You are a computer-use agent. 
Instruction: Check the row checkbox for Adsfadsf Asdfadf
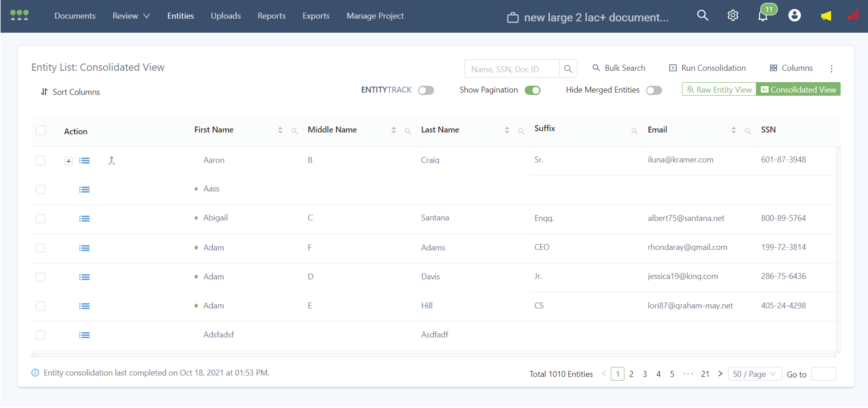tap(40, 335)
